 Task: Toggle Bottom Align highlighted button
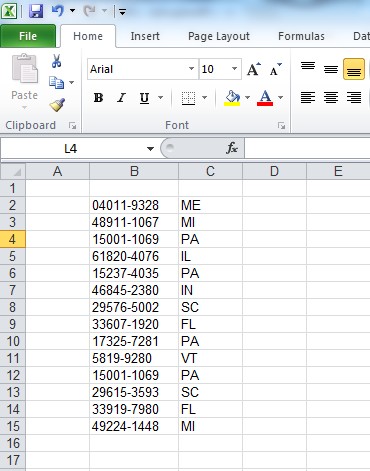[x=354, y=69]
